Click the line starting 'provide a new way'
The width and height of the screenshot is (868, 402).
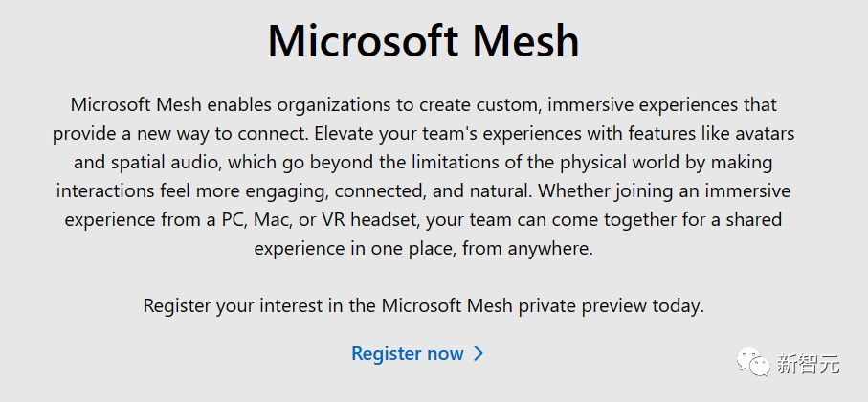[x=423, y=133]
